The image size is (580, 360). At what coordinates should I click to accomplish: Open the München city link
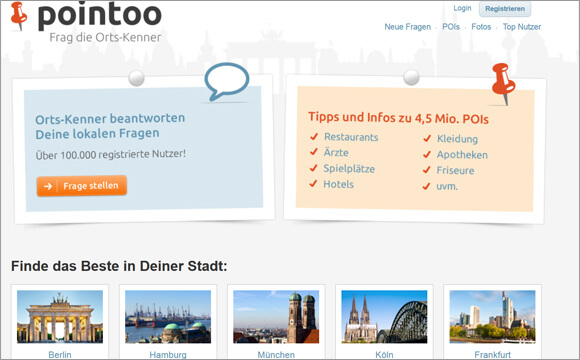tap(276, 354)
